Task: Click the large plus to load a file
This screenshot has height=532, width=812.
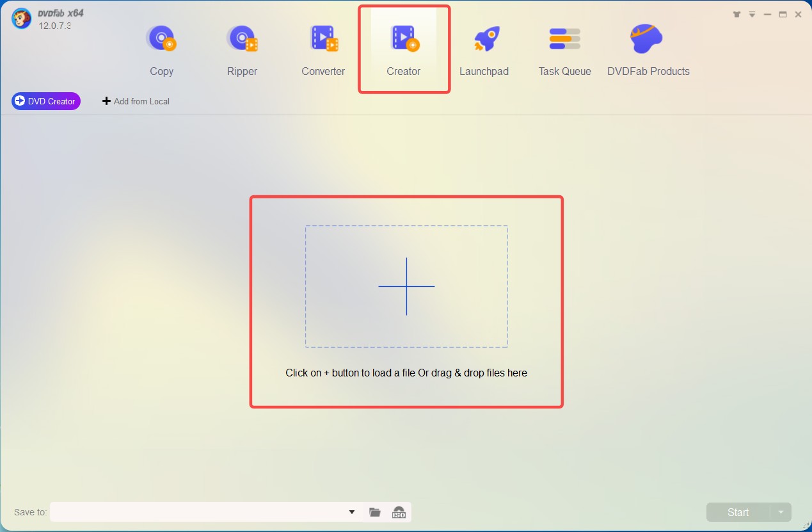Action: [406, 286]
